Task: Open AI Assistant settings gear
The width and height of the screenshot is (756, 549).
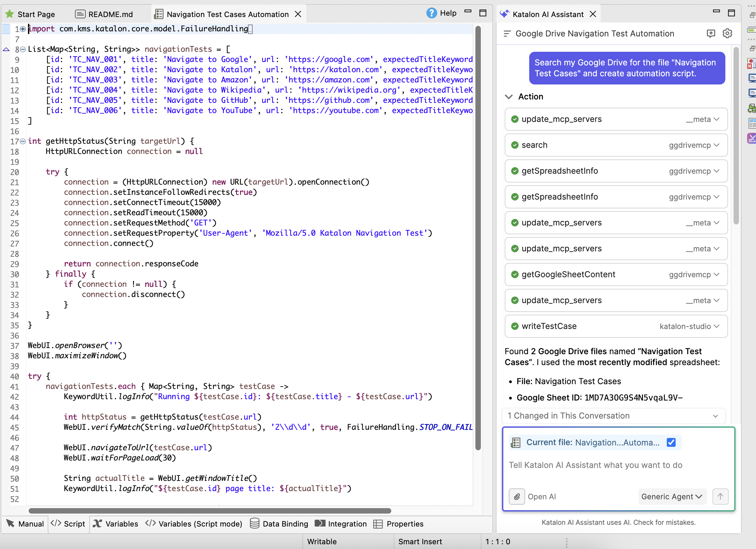Action: tap(727, 33)
